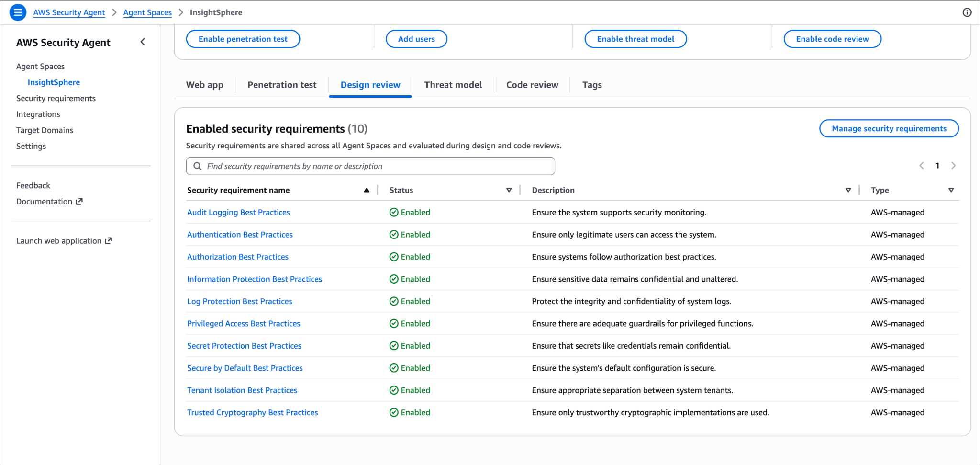Switch to the Threat model tab
The height and width of the screenshot is (465, 980).
(453, 85)
